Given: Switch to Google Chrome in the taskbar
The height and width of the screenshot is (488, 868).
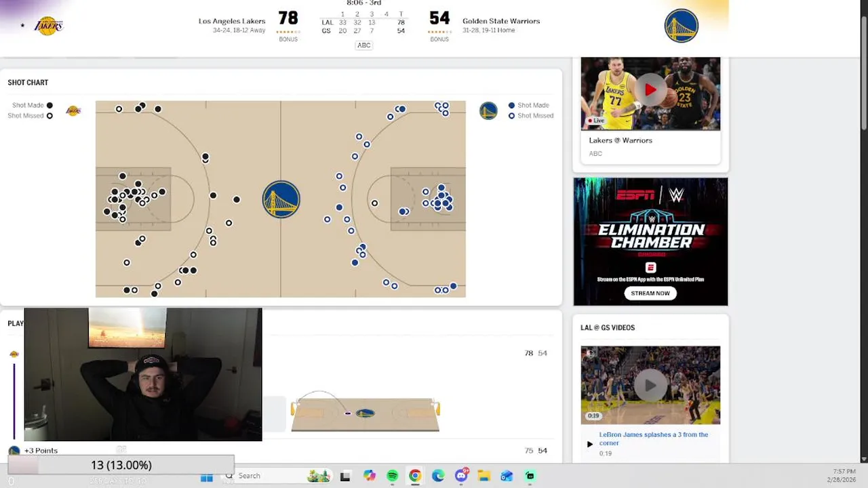Looking at the screenshot, I should click(415, 476).
